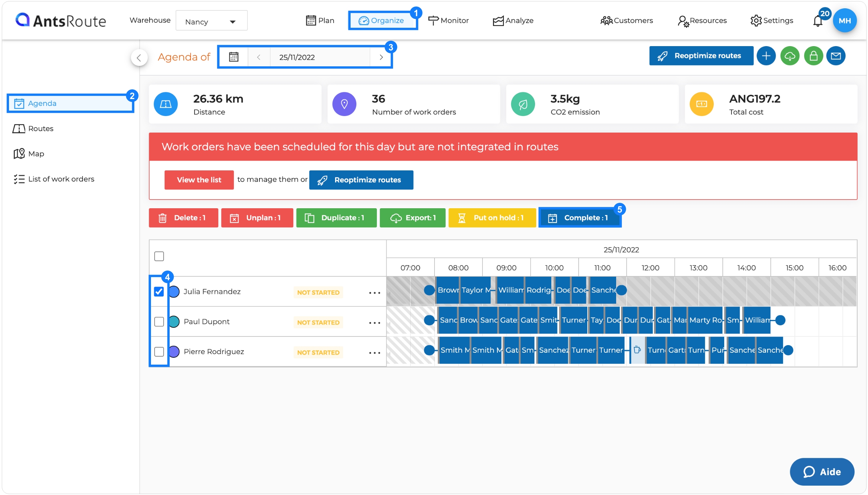
Task: Open List of work orders
Action: pyautogui.click(x=54, y=179)
